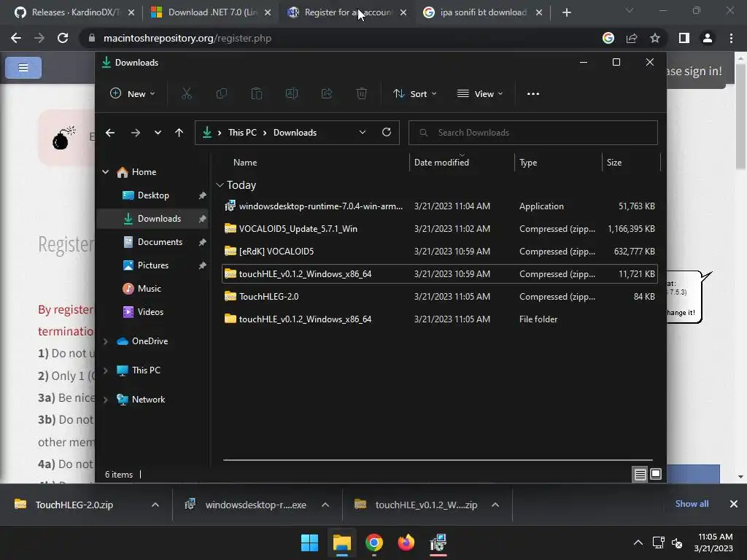Screen dimensions: 747x560
Task: Refresh the Downloads folder view
Action: 387,133
